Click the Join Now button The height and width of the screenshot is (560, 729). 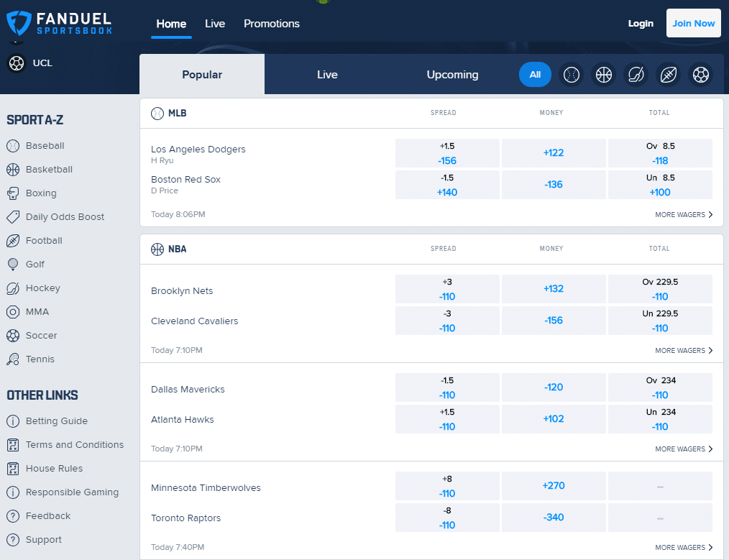pos(693,24)
